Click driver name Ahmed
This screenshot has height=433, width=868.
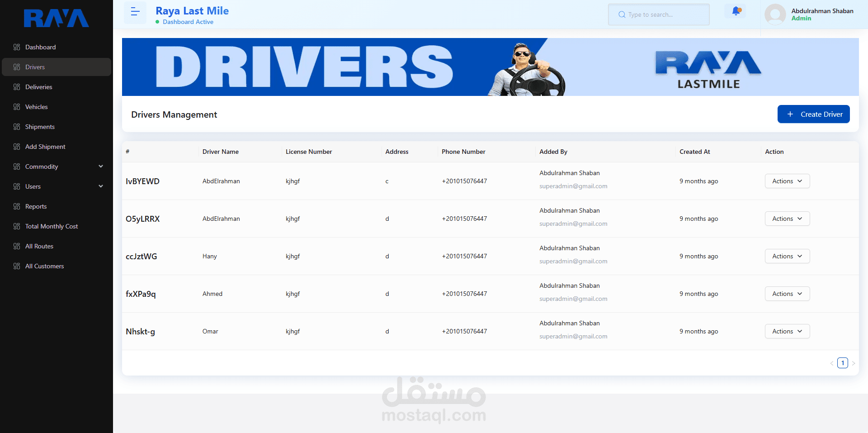[x=212, y=294]
